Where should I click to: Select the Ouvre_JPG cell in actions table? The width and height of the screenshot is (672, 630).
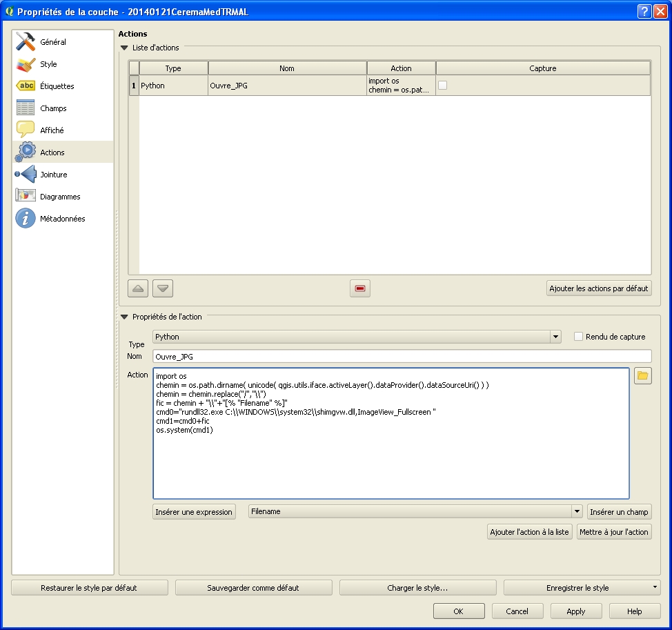pos(287,86)
